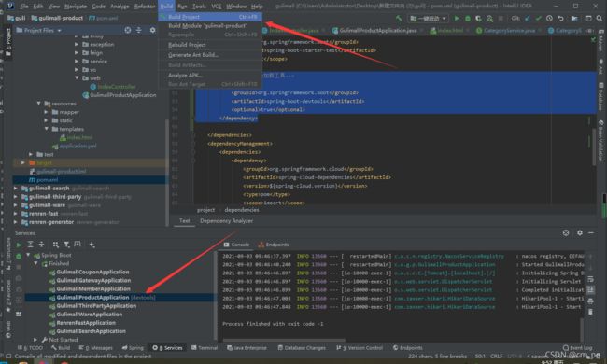Select GulimallGatewayApplication service

pyautogui.click(x=92, y=280)
